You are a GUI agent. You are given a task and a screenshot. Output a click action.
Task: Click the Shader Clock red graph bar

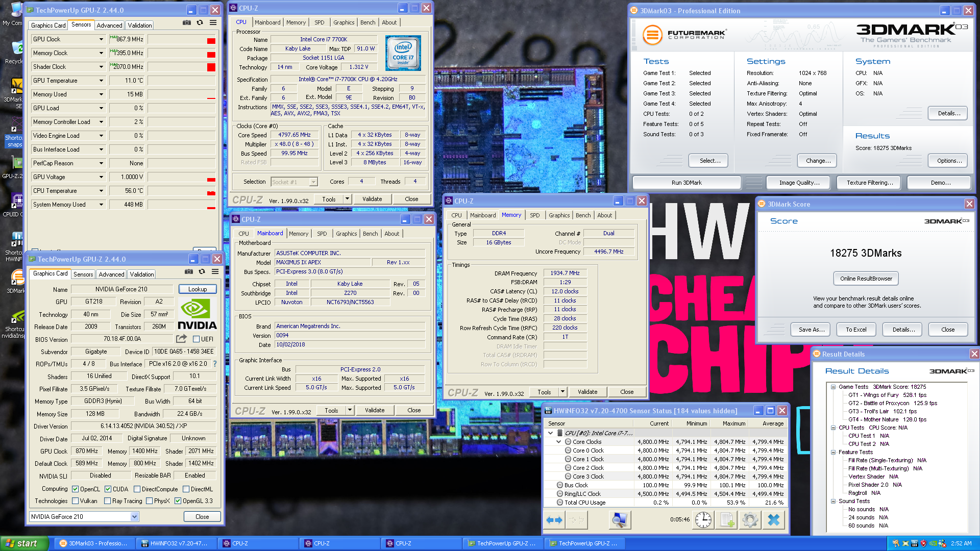(211, 67)
